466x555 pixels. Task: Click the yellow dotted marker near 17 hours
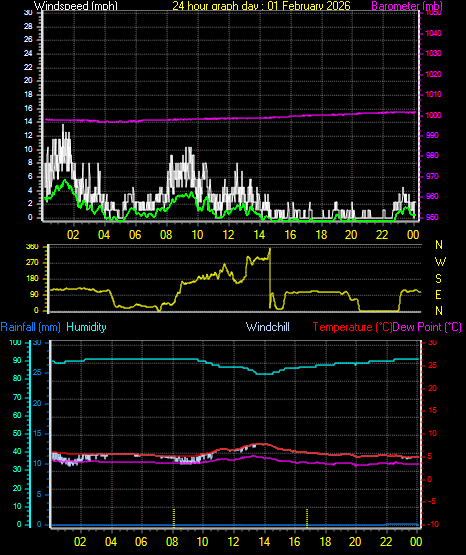[307, 518]
